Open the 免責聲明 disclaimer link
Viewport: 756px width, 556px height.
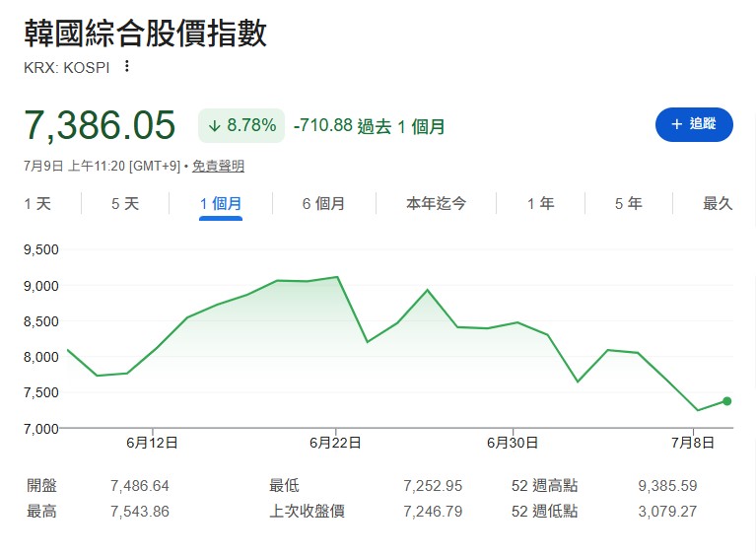click(x=218, y=167)
